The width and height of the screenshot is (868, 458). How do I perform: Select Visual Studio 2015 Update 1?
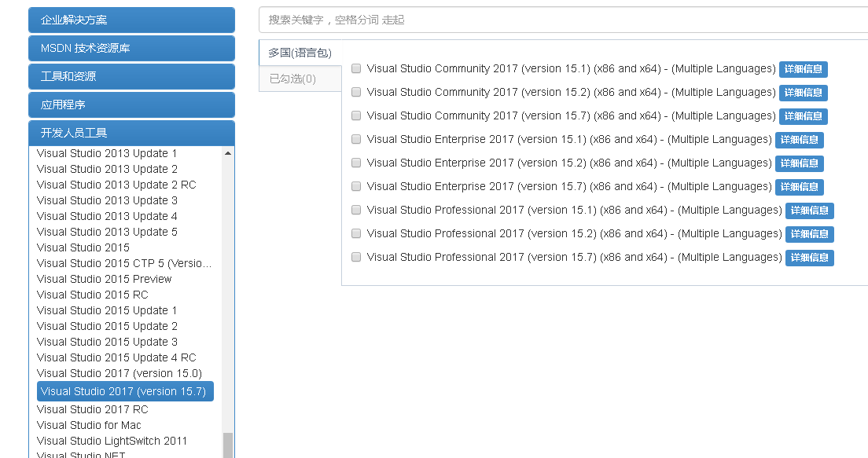pyautogui.click(x=107, y=311)
